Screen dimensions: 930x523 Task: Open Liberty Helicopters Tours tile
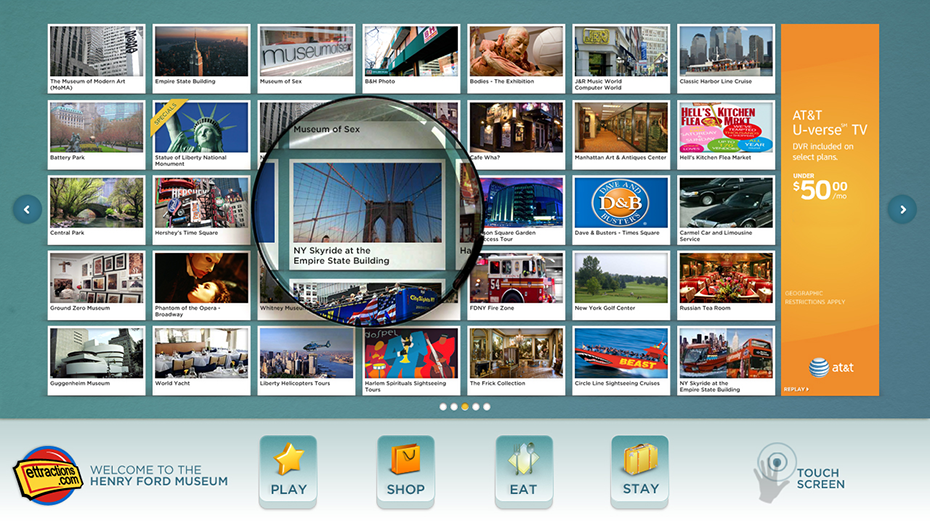307,361
